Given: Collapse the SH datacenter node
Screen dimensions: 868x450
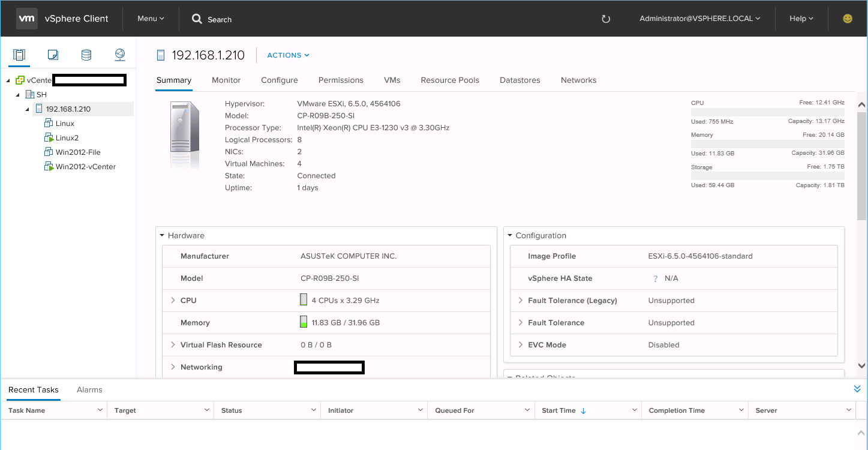Looking at the screenshot, I should [x=18, y=95].
